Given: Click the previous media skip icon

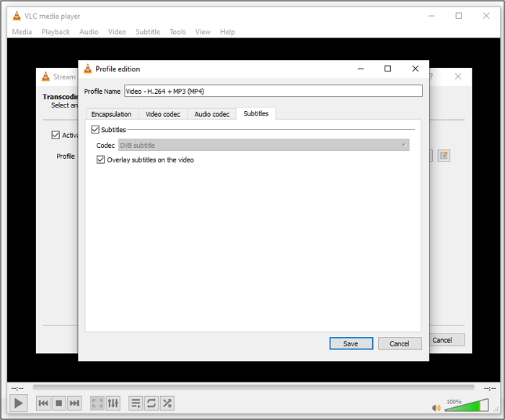Looking at the screenshot, I should click(43, 403).
